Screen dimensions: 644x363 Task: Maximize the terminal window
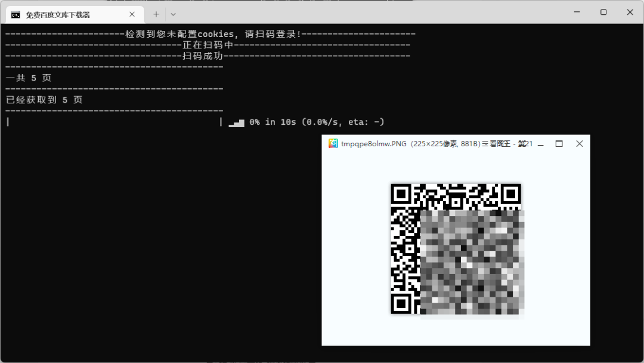click(603, 13)
